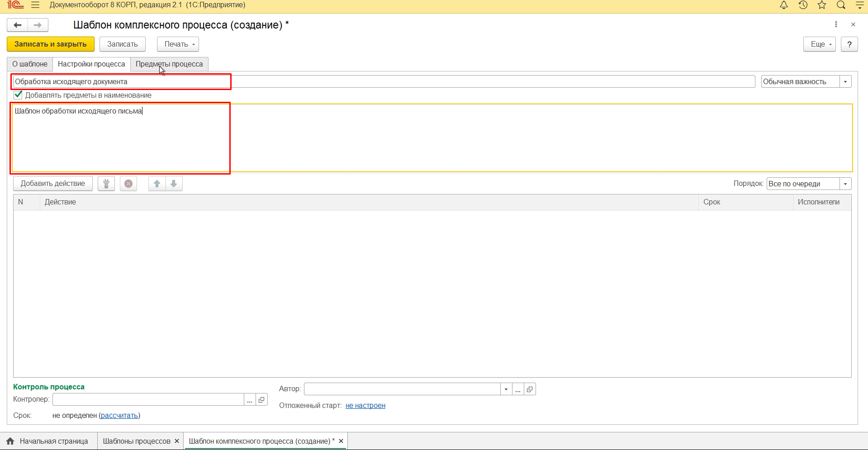
Task: Click process name field Обработка исходящего документа
Action: [x=383, y=82]
